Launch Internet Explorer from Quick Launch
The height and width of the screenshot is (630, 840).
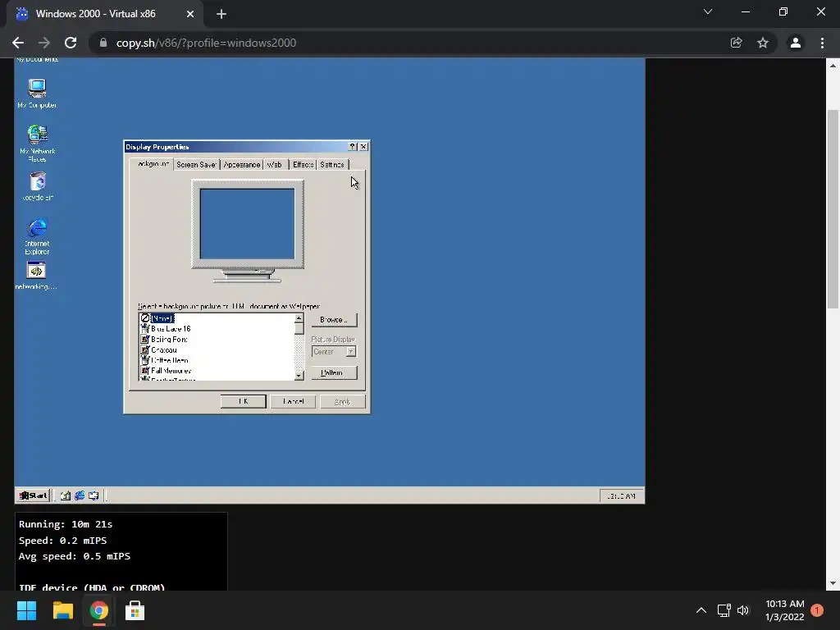80,495
